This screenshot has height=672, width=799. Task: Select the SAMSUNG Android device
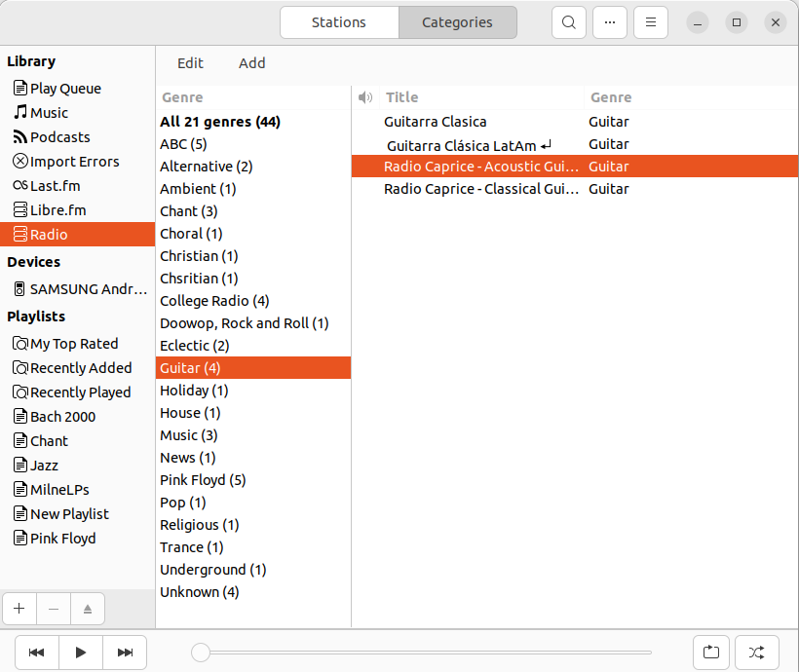pyautogui.click(x=88, y=289)
